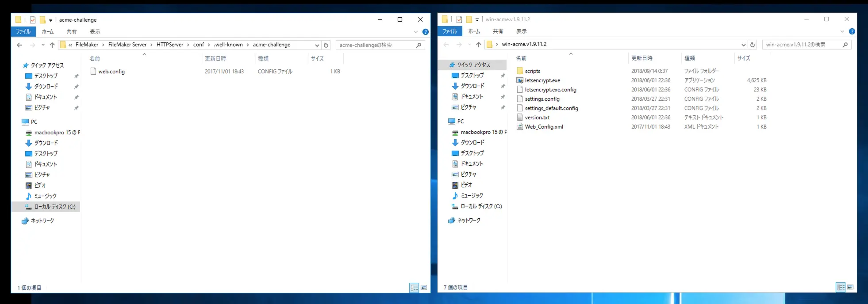868x304 pixels.
Task: Select ローカル ディスク (C:) in win-acme window
Action: tap(481, 206)
